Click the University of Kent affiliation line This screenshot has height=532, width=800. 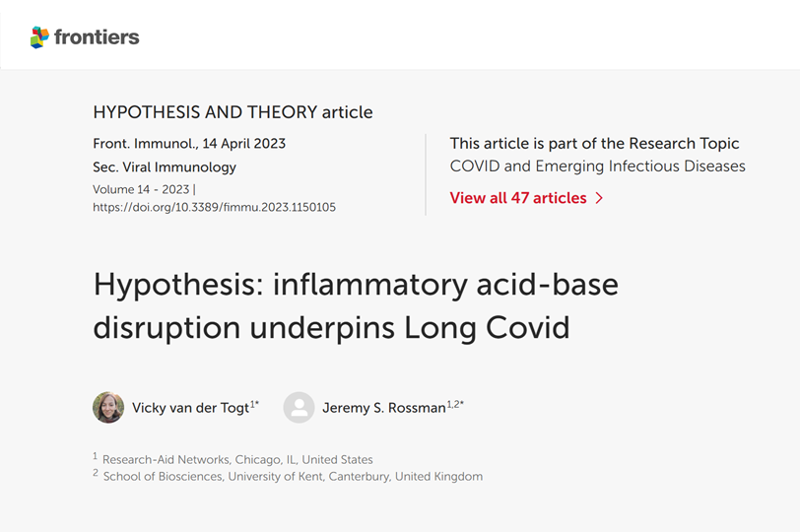293,476
